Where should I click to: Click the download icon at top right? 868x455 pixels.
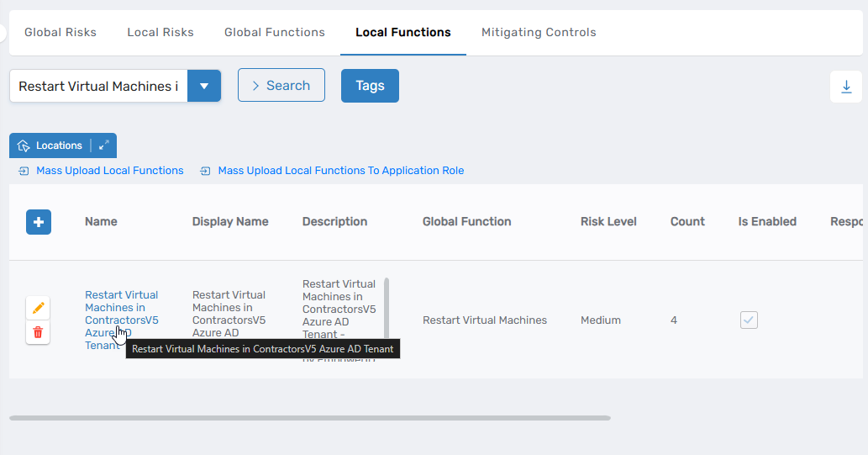pos(846,87)
